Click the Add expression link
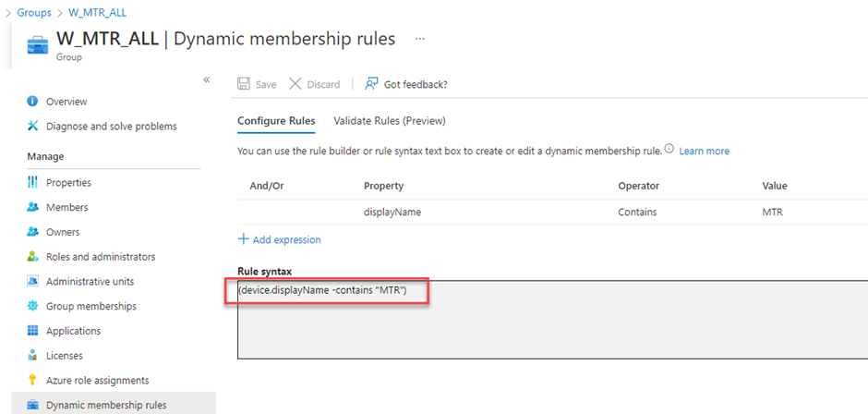Image resolution: width=868 pixels, height=414 pixels. pos(287,239)
